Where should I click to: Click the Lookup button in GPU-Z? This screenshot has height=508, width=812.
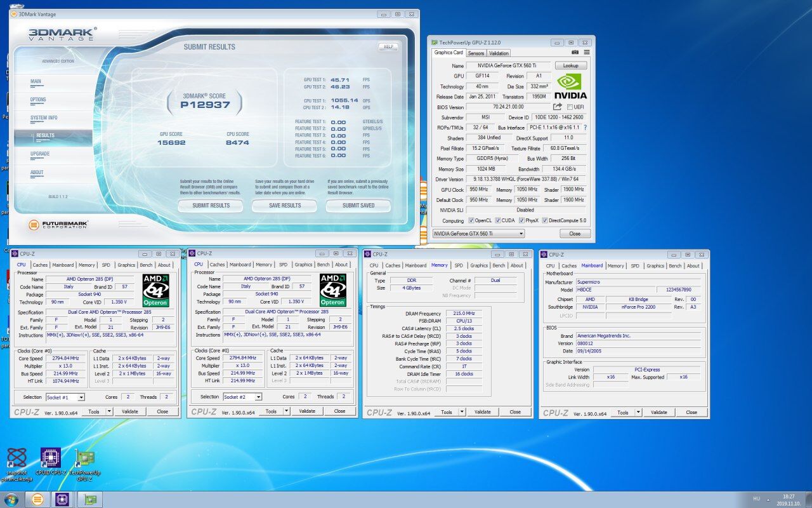[x=571, y=65]
